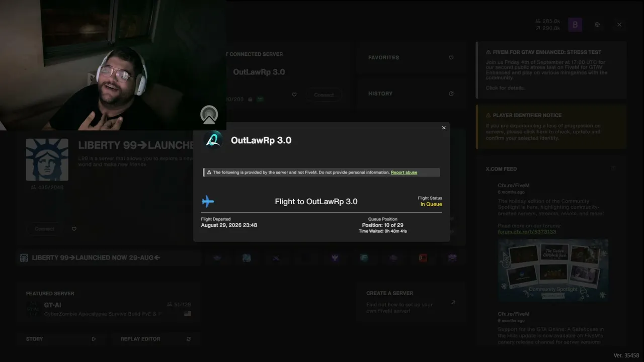The image size is (644, 362).
Task: Click Connect for last connected OutLawRp 3.0
Action: pos(324,95)
